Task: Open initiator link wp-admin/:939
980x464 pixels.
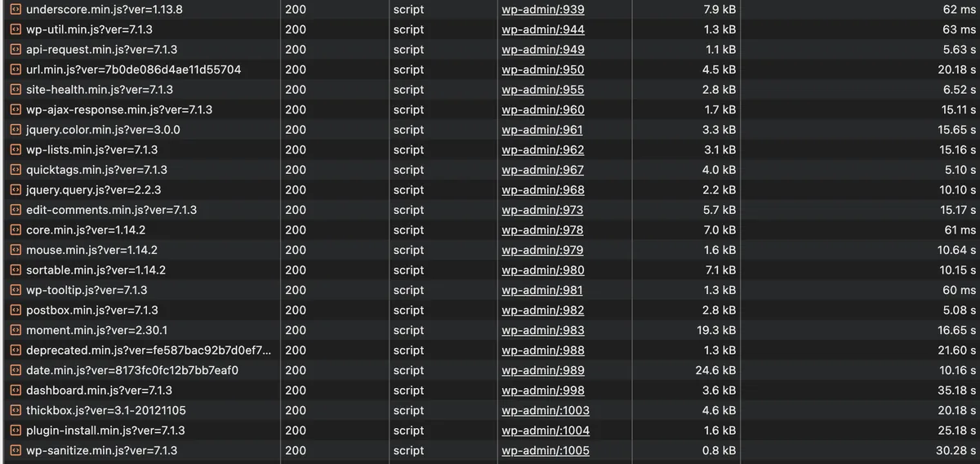Action: point(543,10)
